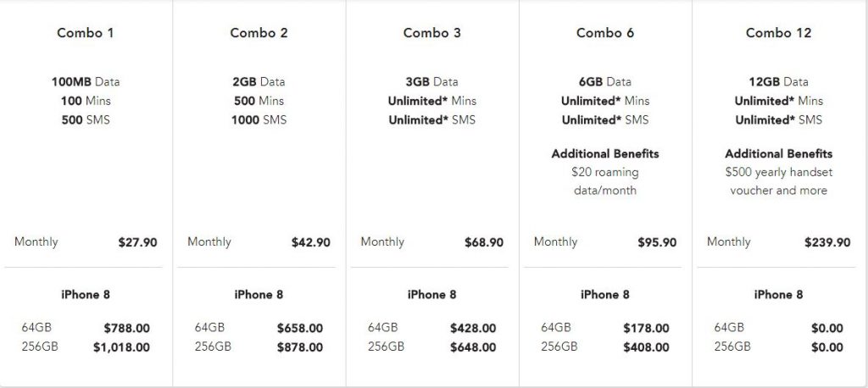
Task: Click the Combo 1 plan heading
Action: [x=86, y=33]
